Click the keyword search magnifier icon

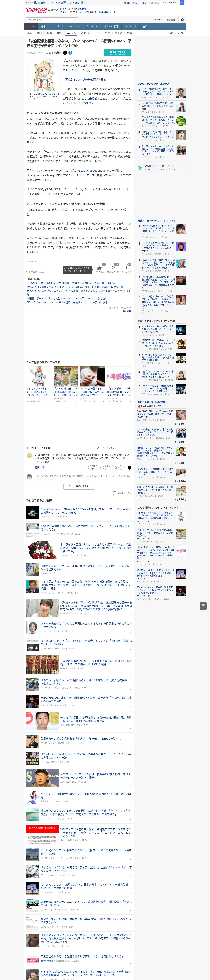click(75, 19)
